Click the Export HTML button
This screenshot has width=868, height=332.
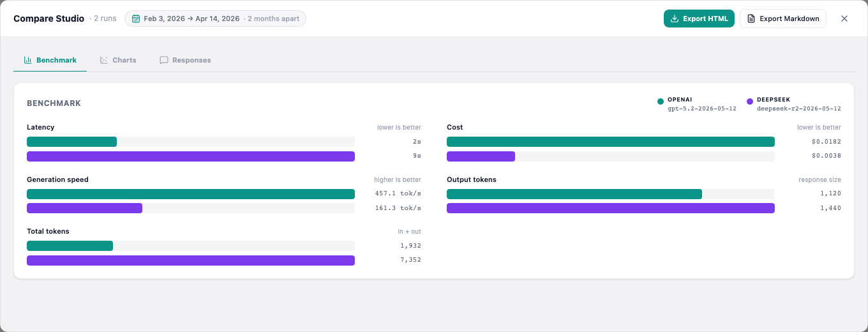coord(700,19)
